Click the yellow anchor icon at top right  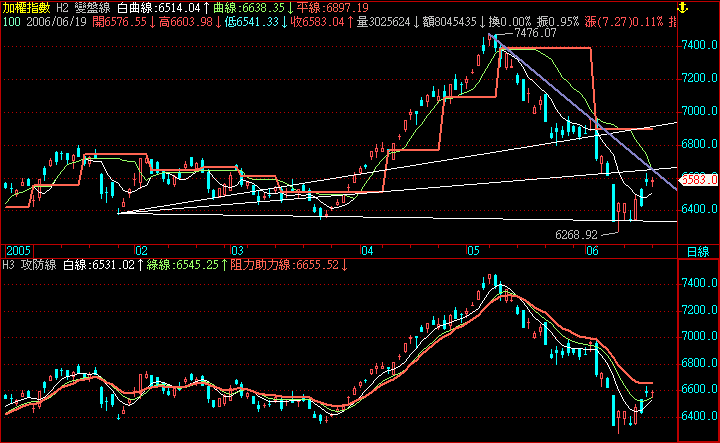[682, 7]
